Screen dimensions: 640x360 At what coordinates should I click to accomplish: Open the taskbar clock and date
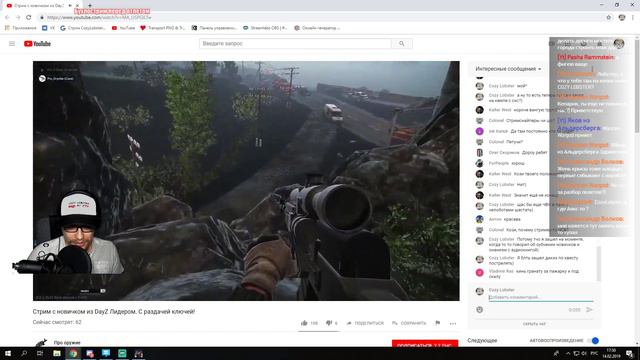coord(611,353)
